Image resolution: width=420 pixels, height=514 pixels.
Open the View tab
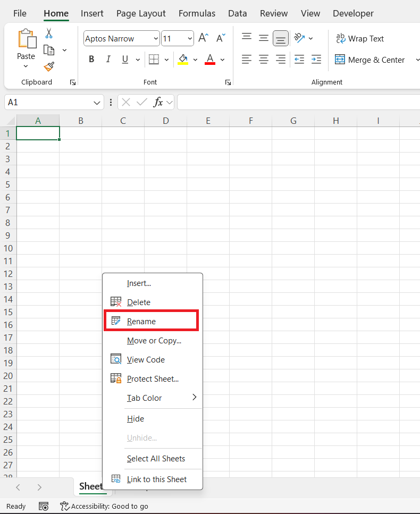pos(310,13)
